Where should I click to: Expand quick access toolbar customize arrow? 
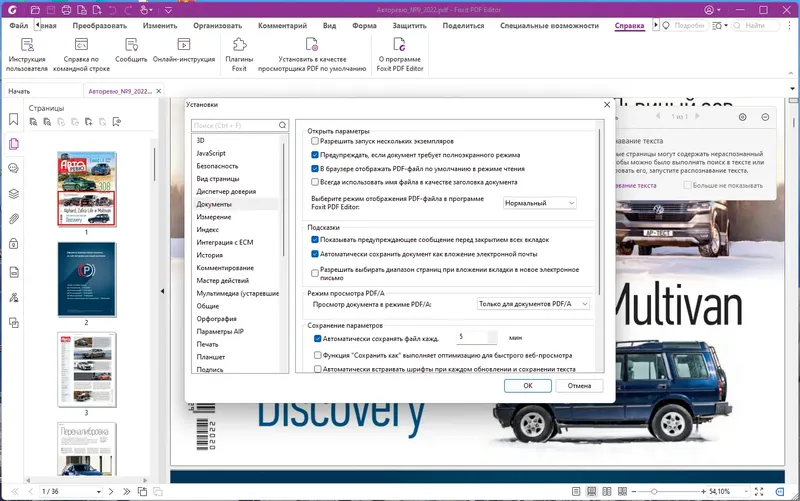(x=168, y=10)
